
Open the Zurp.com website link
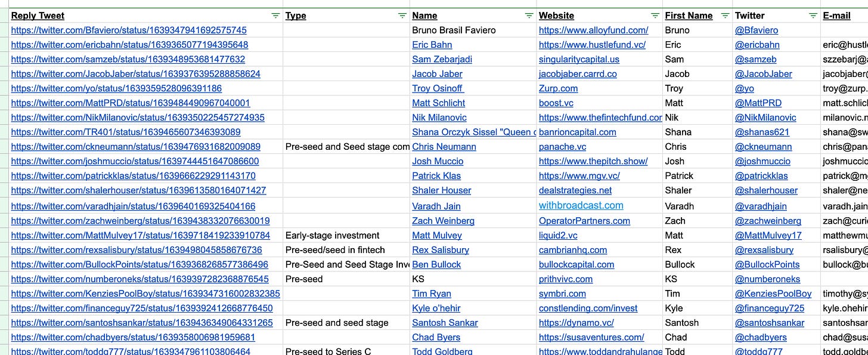pyautogui.click(x=559, y=88)
